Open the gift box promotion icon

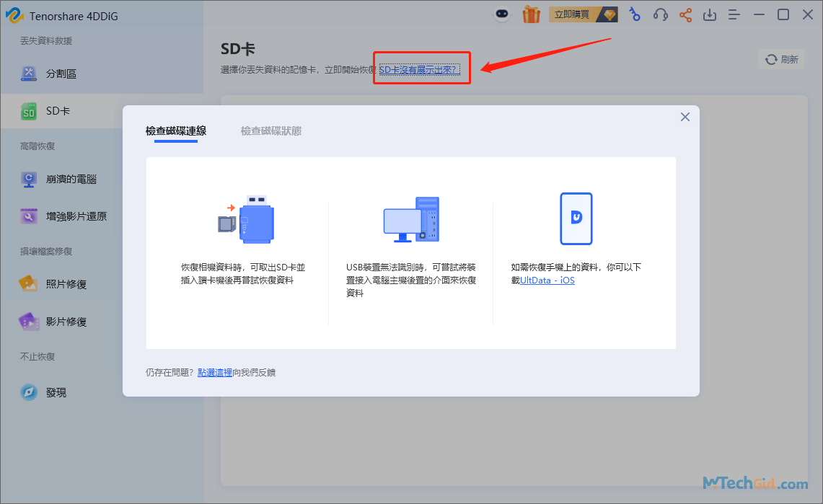(532, 14)
